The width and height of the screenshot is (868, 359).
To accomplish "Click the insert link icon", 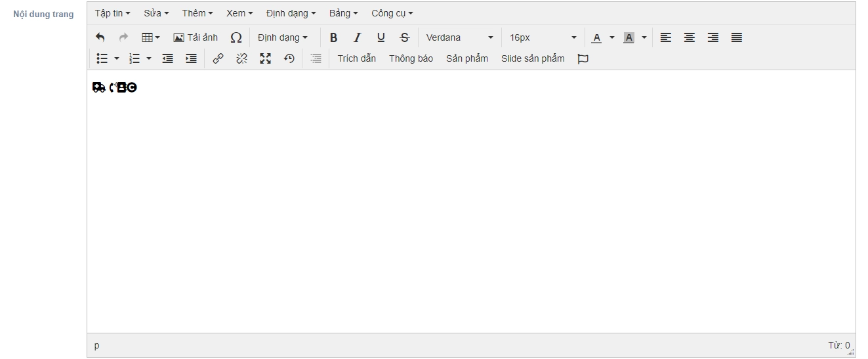I will tap(218, 58).
